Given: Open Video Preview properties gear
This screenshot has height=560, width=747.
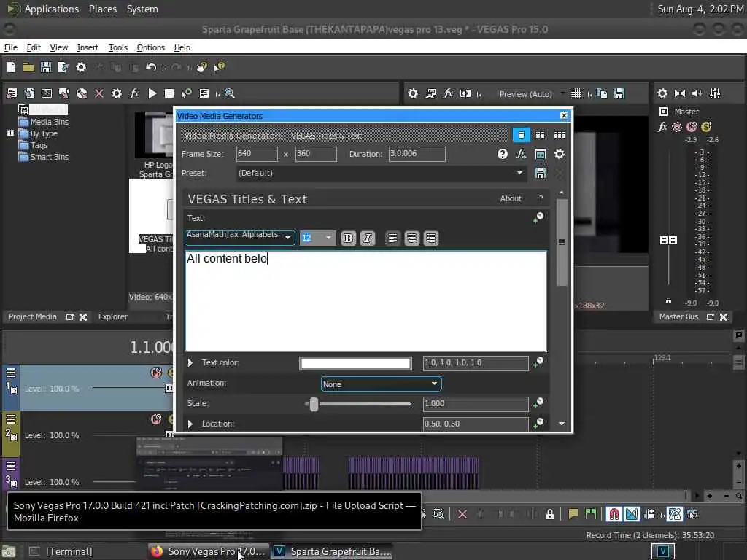Looking at the screenshot, I should tap(413, 94).
